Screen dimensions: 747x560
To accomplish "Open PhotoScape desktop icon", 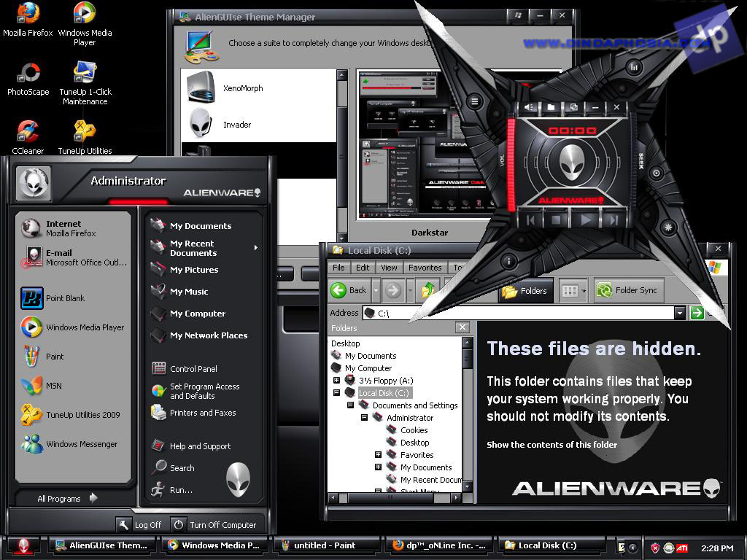I will click(x=28, y=79).
